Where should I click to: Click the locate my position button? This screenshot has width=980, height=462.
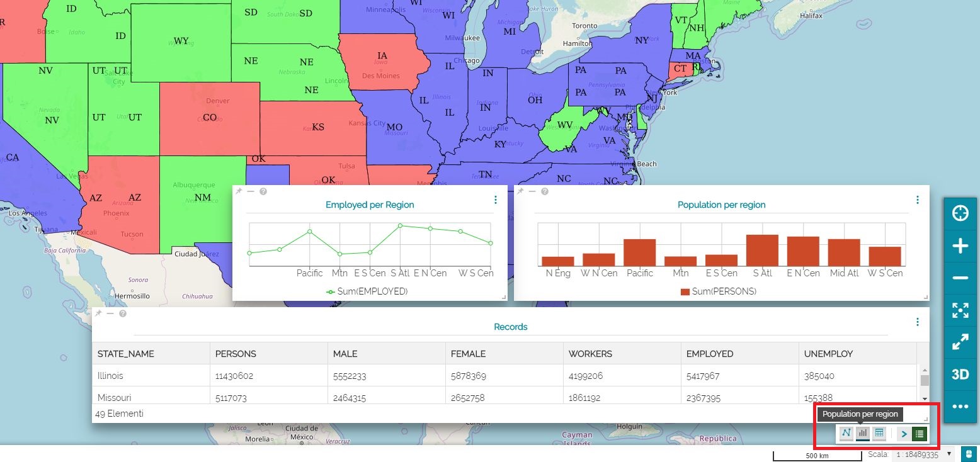click(x=960, y=213)
